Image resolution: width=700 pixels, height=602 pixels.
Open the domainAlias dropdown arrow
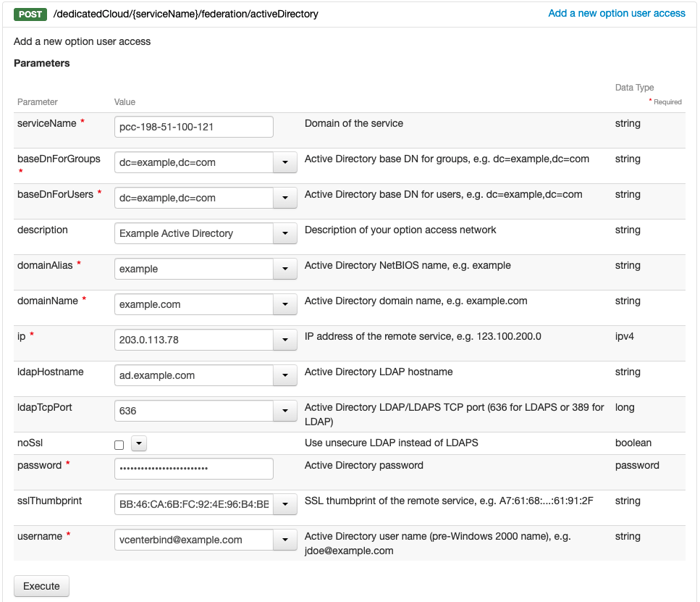tap(285, 269)
